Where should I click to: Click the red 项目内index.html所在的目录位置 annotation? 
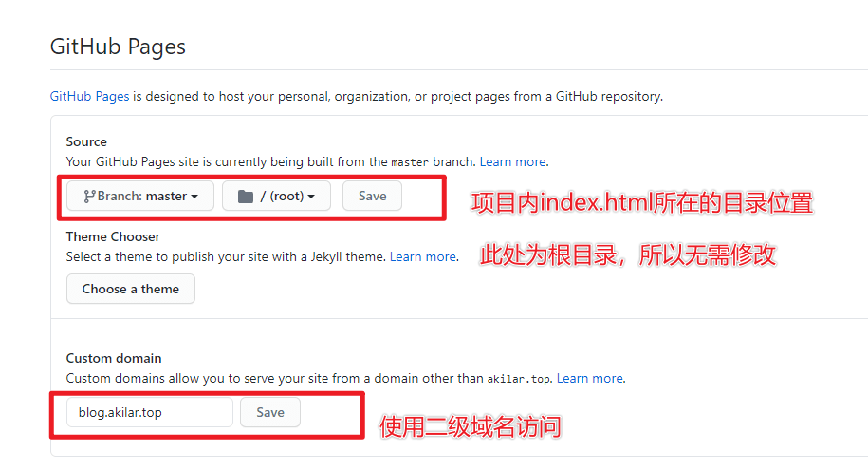click(642, 201)
